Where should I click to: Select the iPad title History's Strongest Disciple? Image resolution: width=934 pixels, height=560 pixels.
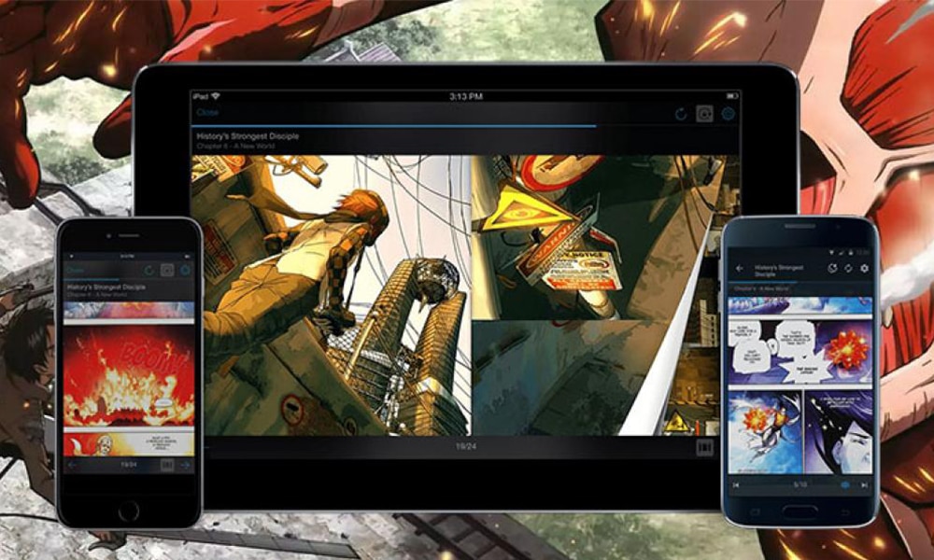[x=248, y=136]
